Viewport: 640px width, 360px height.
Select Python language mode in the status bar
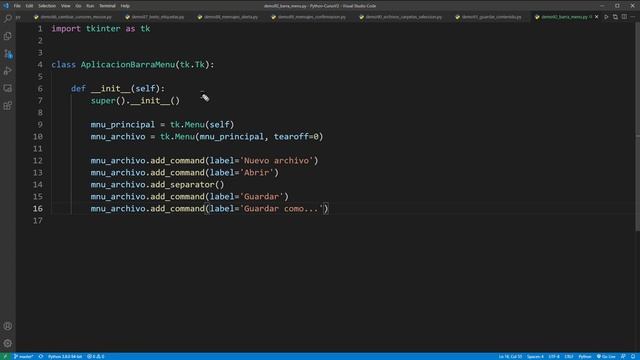[584, 356]
